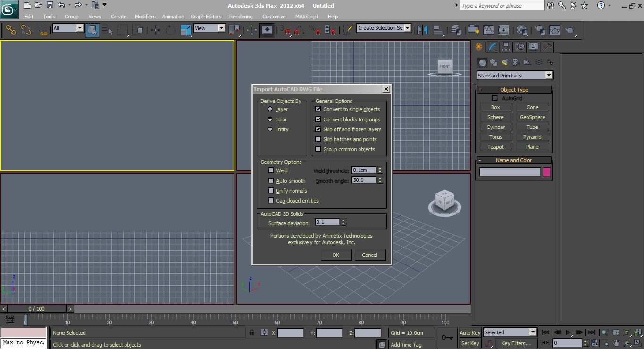This screenshot has width=644, height=349.
Task: Open the Display panel tab
Action: (534, 47)
